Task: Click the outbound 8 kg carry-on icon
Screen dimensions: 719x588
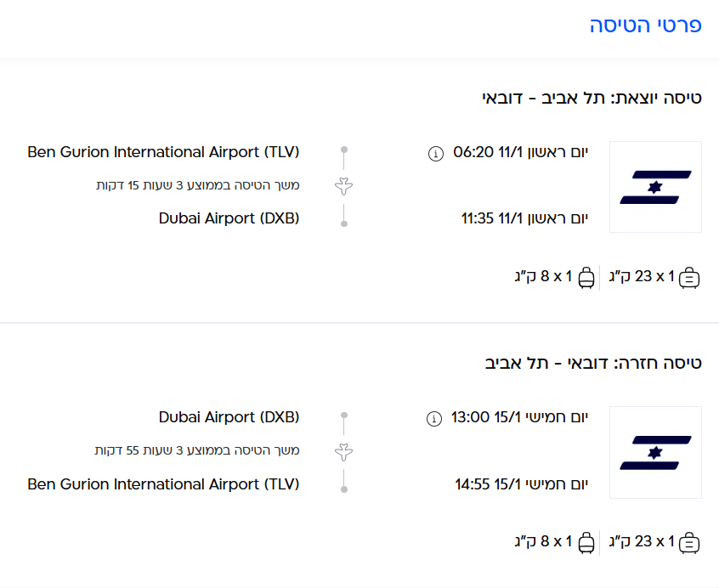Action: coord(586,277)
